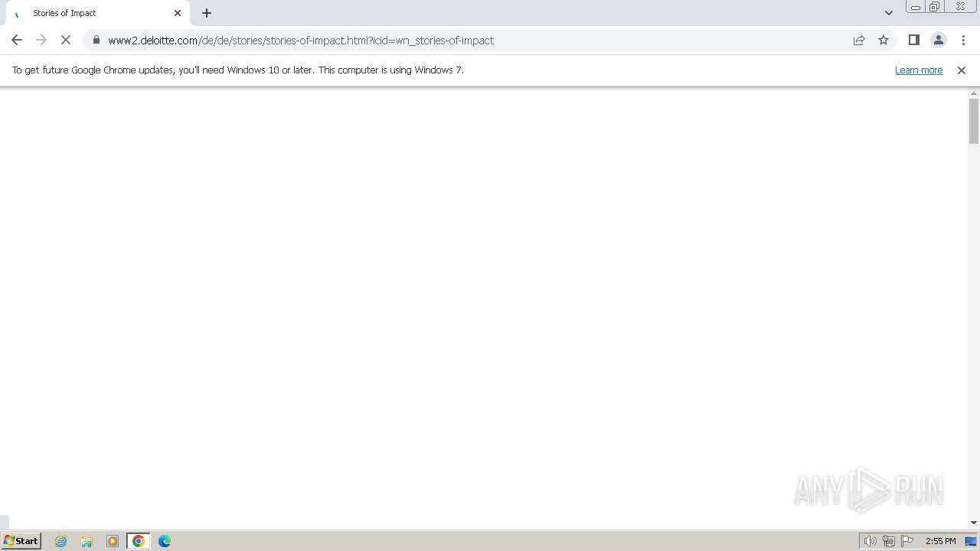Screen dimensions: 980x551
Task: Switch to Chrome in the taskbar
Action: [139, 541]
